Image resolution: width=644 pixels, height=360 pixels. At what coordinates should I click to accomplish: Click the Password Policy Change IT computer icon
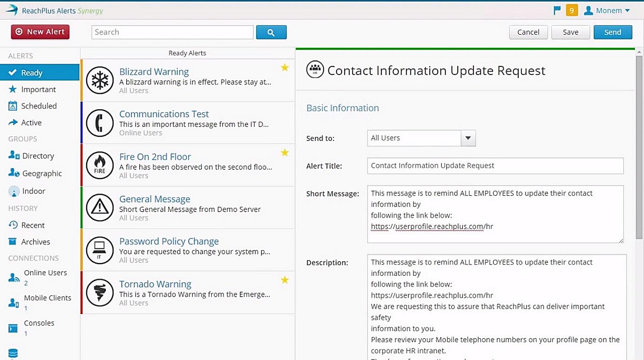pos(100,249)
